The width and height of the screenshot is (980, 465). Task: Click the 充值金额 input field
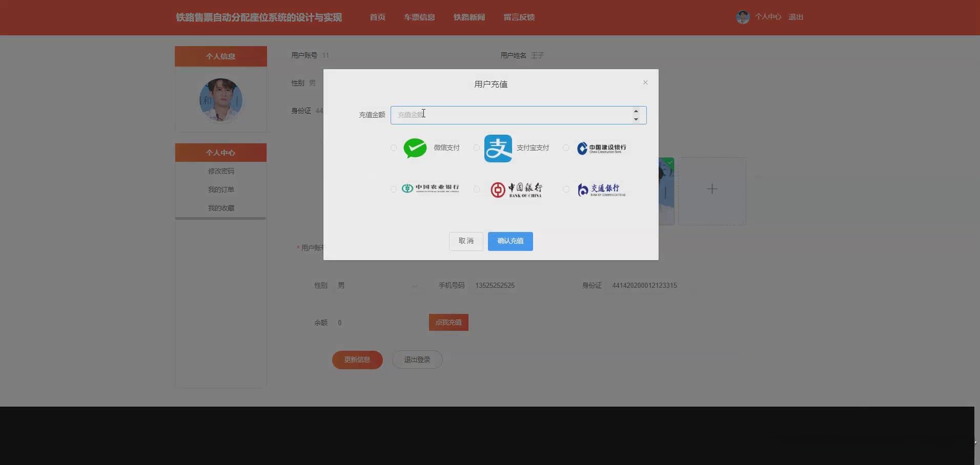coord(513,115)
